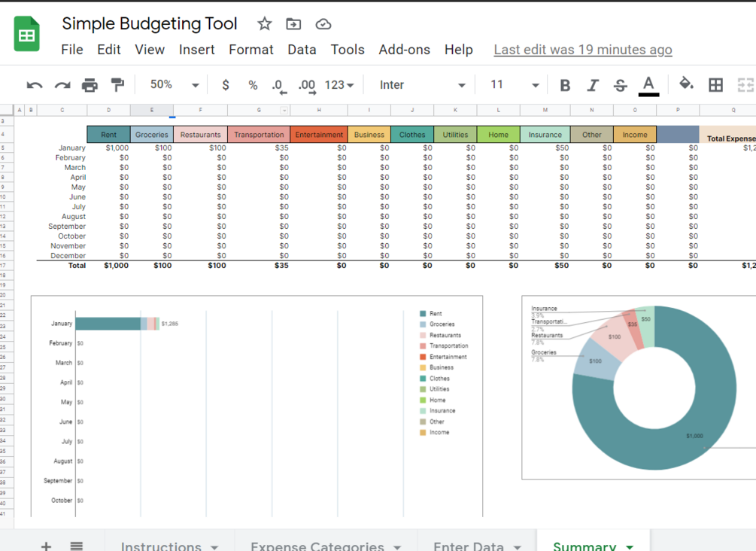The height and width of the screenshot is (551, 756).
Task: Print the spreadsheet
Action: 90,85
